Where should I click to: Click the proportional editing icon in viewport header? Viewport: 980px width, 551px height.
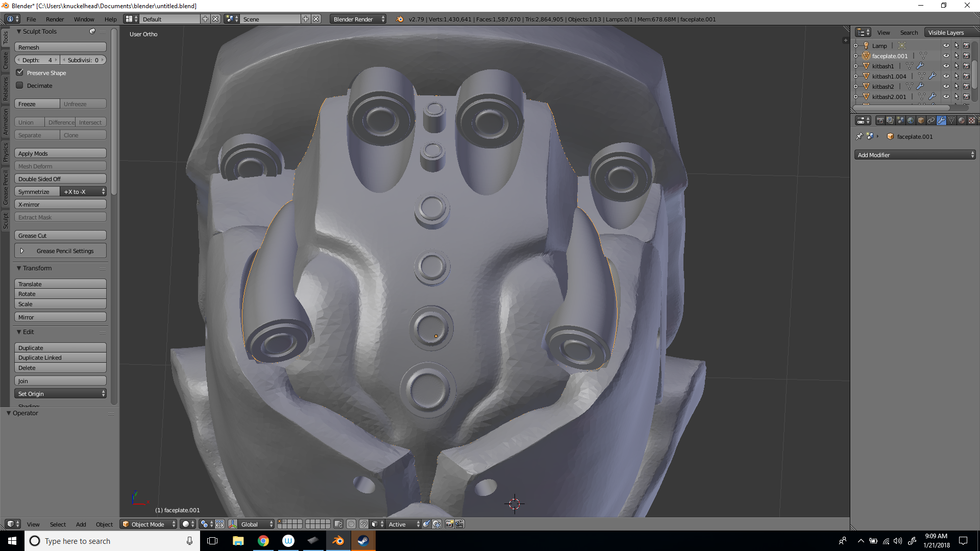pos(351,524)
